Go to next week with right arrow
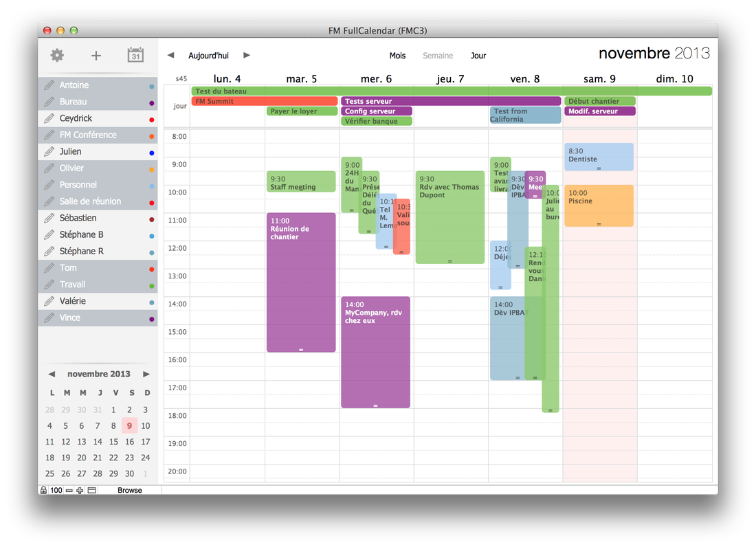The height and width of the screenshot is (547, 756). [247, 56]
